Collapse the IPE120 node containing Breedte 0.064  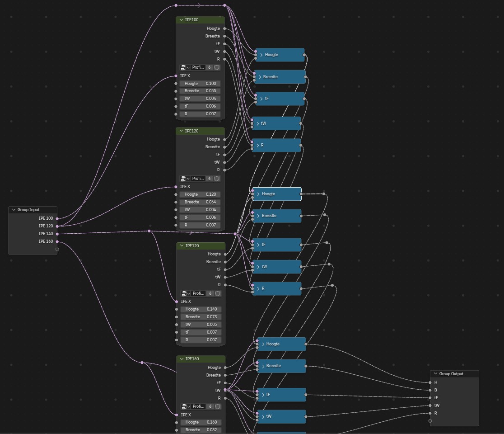tap(181, 131)
